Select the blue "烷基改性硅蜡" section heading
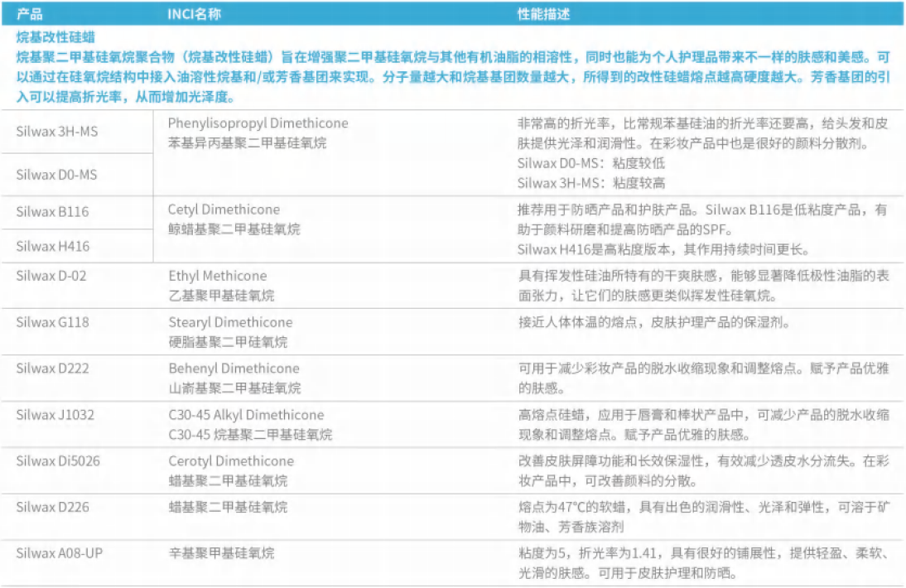 (x=55, y=37)
